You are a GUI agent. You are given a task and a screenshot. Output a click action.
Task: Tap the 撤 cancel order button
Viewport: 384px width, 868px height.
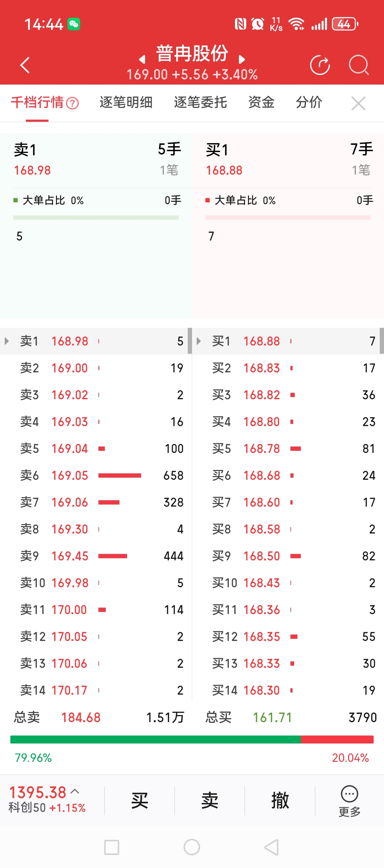(280, 801)
